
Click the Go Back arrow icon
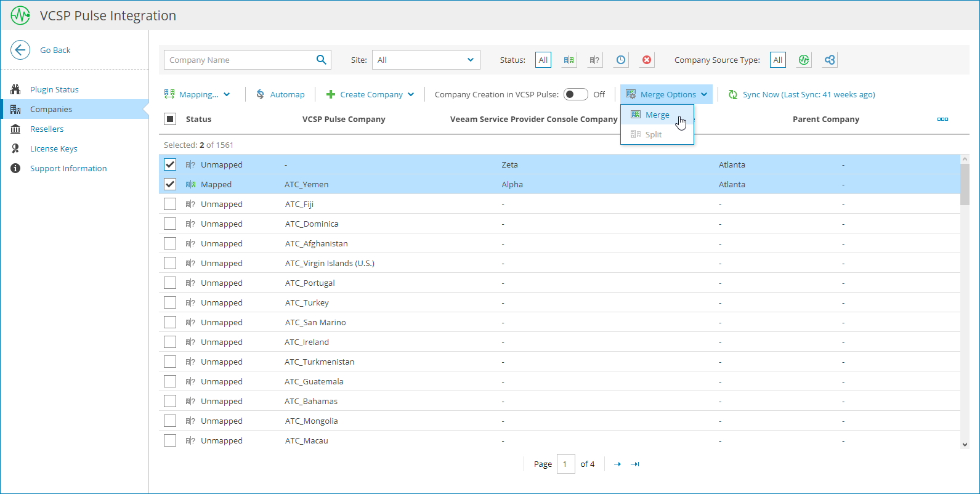tap(20, 50)
